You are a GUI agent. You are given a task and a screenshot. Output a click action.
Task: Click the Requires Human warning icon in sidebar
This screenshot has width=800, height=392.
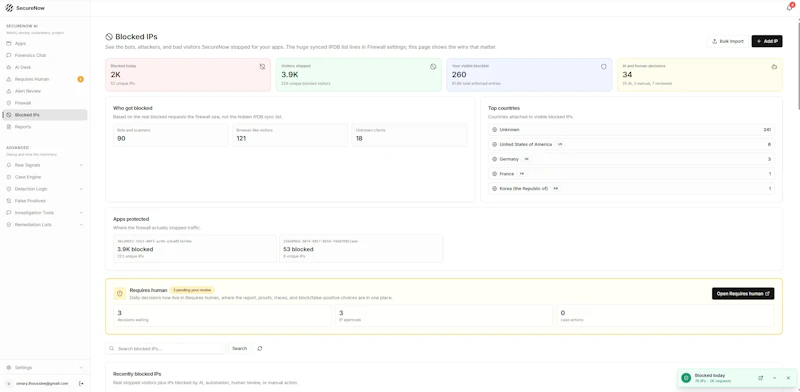point(9,79)
